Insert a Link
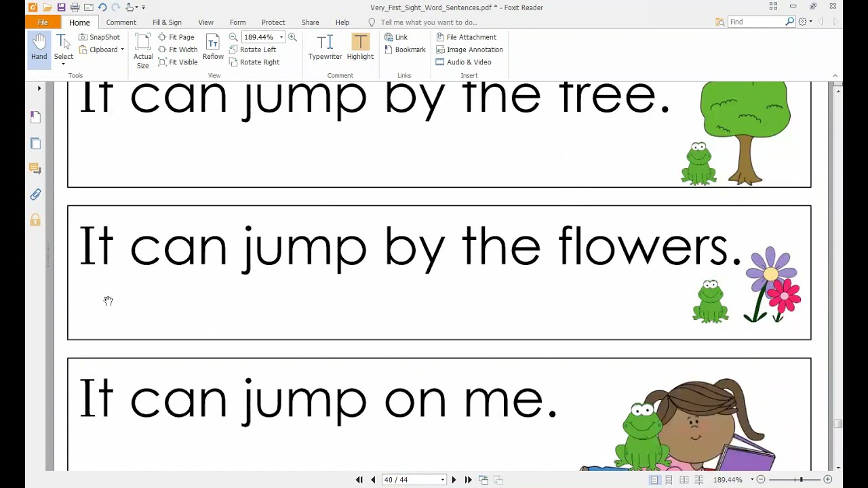The height and width of the screenshot is (488, 868). (396, 37)
